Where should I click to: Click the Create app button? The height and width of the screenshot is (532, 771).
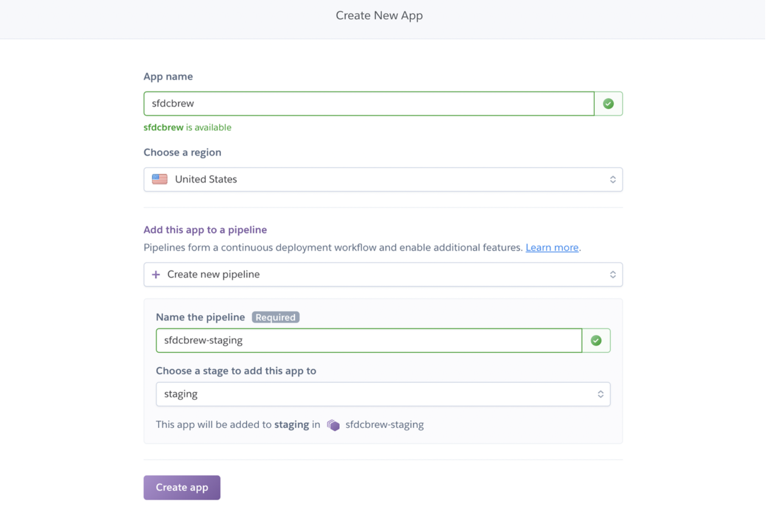click(x=182, y=487)
